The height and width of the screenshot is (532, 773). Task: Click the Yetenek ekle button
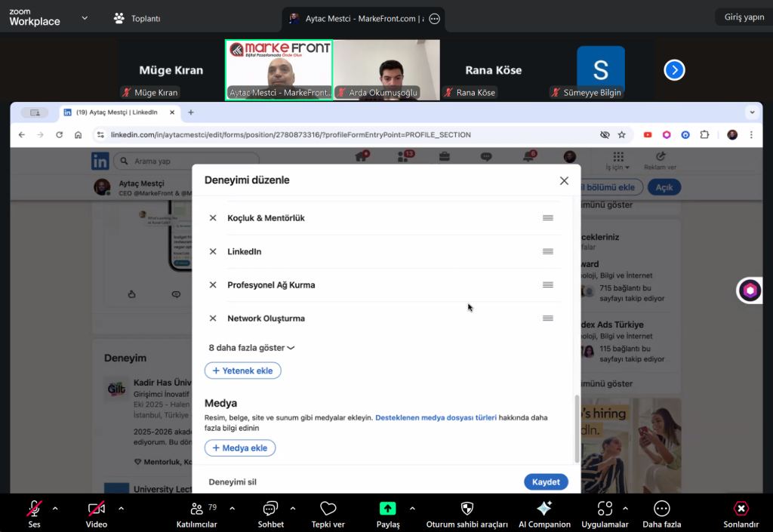point(242,371)
